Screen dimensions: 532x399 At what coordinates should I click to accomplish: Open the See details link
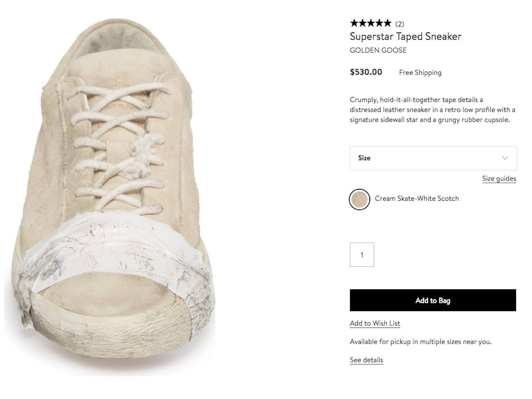(366, 360)
